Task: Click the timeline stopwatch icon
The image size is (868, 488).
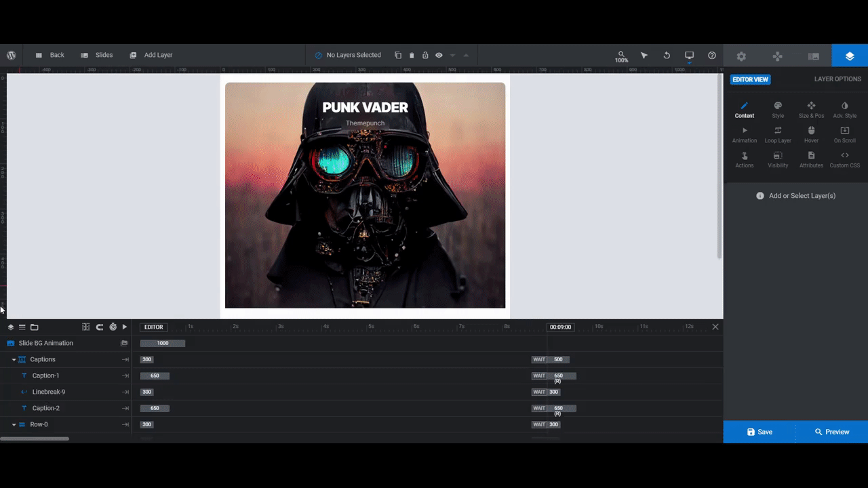Action: 113,327
